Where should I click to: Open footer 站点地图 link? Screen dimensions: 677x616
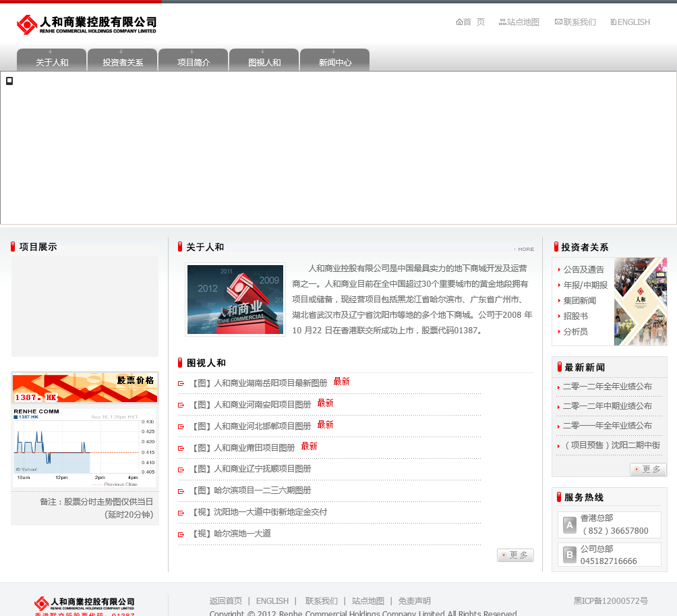click(368, 601)
